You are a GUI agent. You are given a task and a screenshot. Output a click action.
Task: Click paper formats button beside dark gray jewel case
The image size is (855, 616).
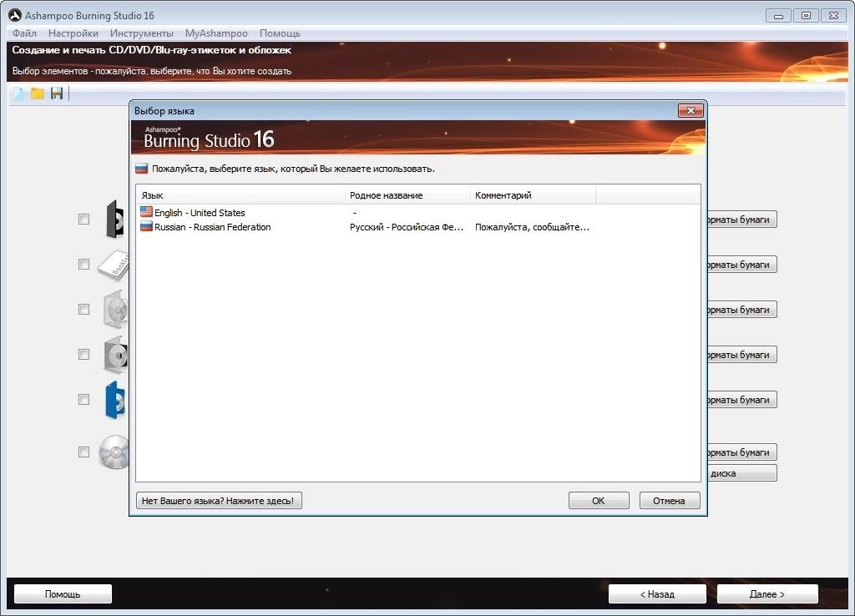pyautogui.click(x=742, y=355)
